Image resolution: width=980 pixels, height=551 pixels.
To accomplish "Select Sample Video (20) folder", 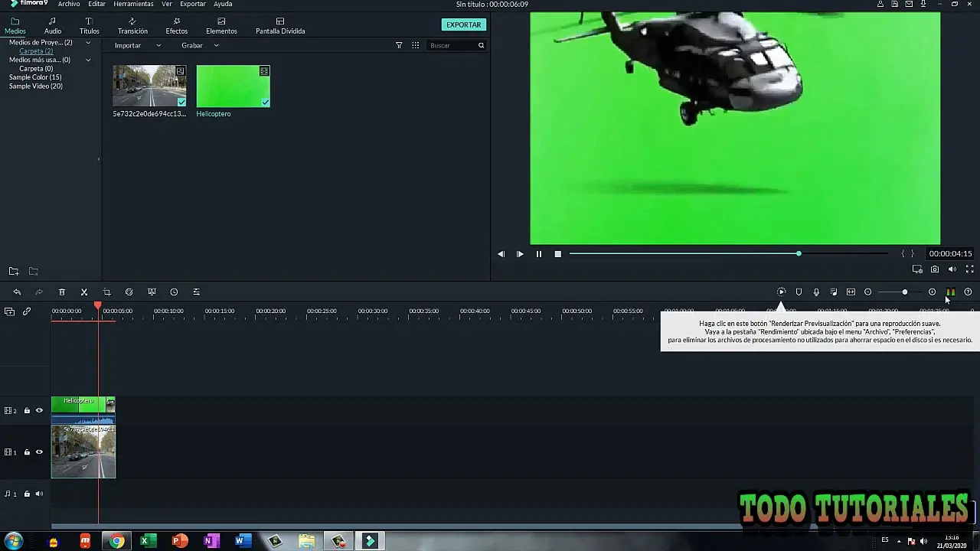I will (35, 86).
